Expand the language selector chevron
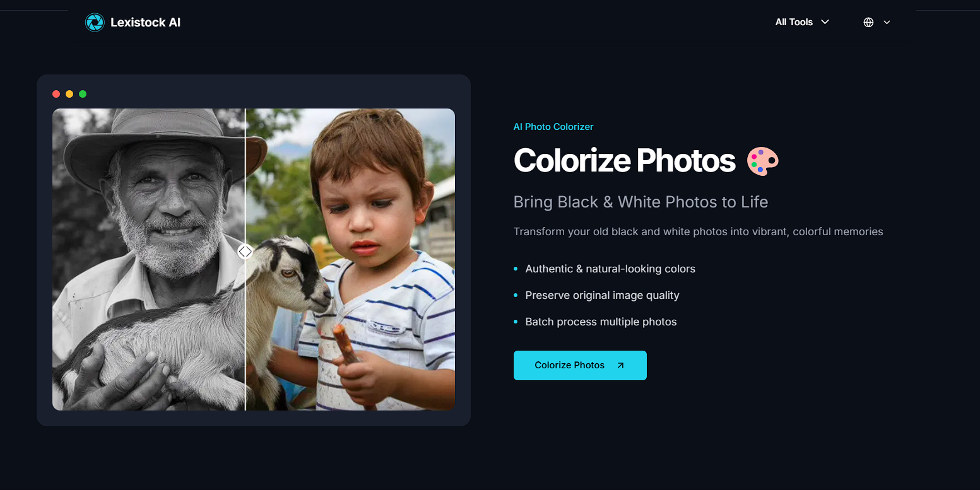 [887, 22]
